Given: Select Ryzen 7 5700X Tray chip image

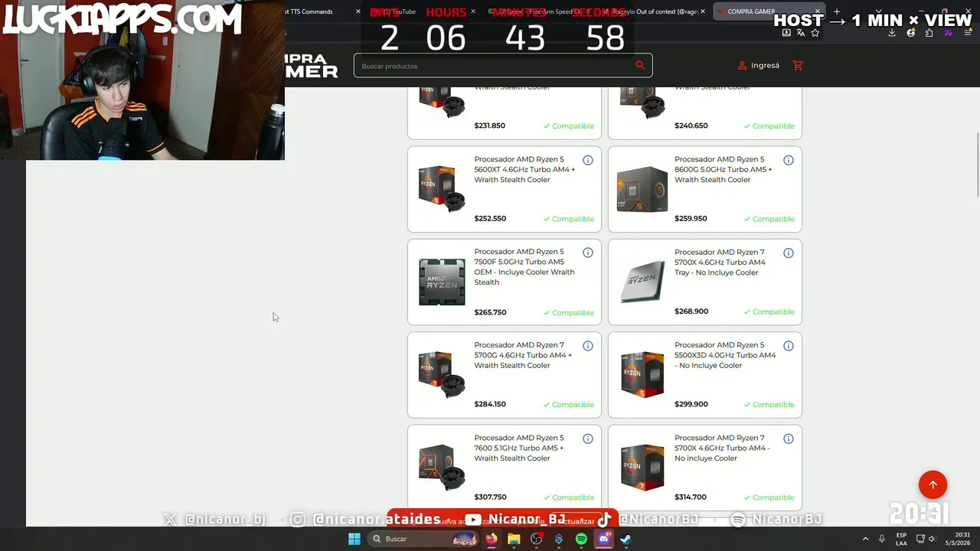Looking at the screenshot, I should [x=642, y=282].
